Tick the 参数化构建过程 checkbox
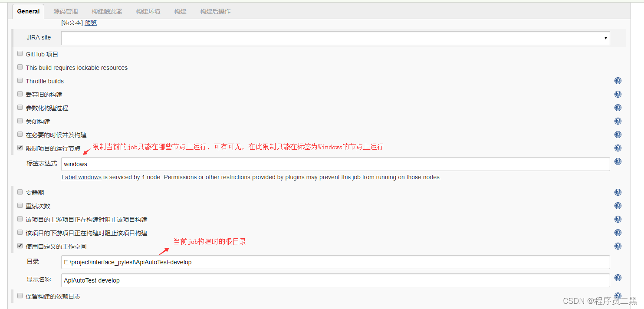Screen dimensions: 644x309 pyautogui.click(x=20, y=108)
